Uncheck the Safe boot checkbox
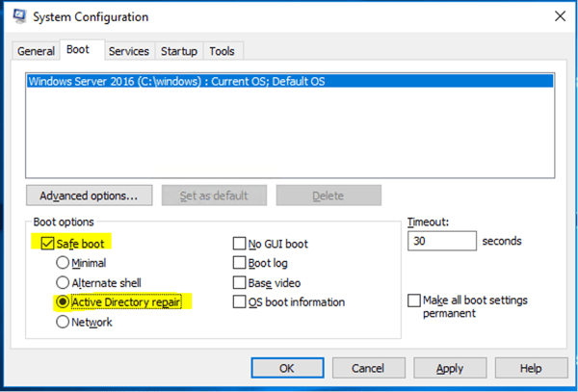The height and width of the screenshot is (392, 578). (x=47, y=243)
